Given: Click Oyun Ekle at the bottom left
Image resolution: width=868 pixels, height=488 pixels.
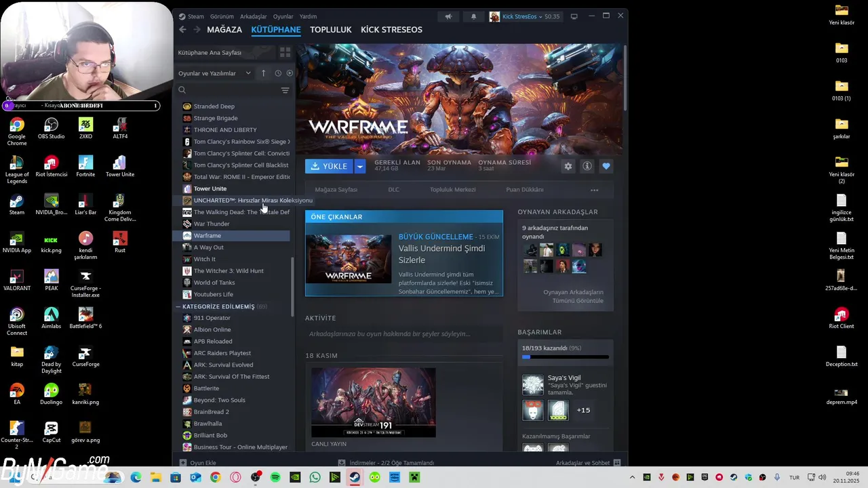Looking at the screenshot, I should coord(197,463).
